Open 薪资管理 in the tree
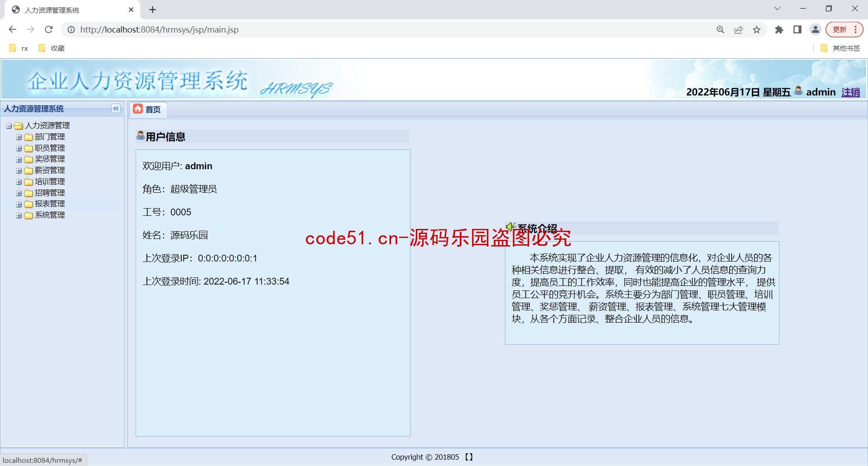This screenshot has height=466, width=868. (50, 171)
